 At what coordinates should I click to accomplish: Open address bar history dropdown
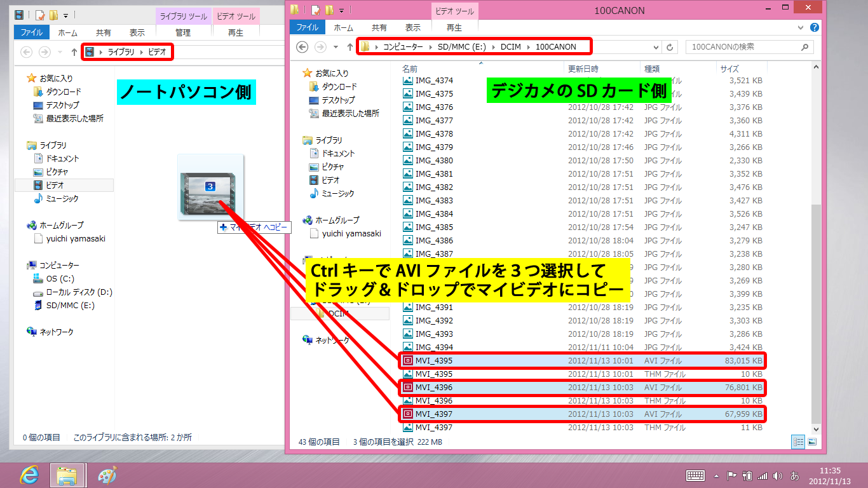click(656, 47)
